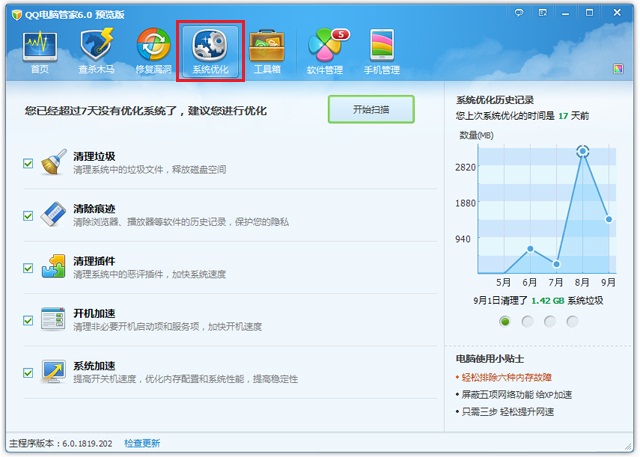Uncheck the 清除痕迹 checkbox
Screen dimensions: 640x457
28,215
